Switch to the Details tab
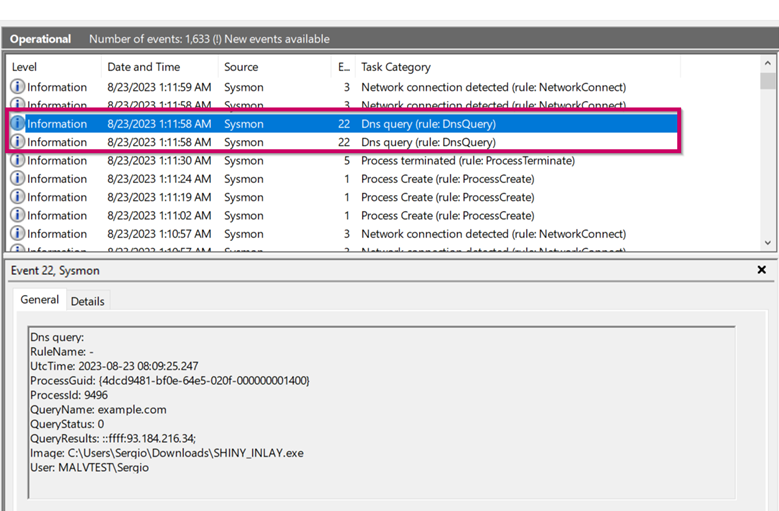The width and height of the screenshot is (779, 511). [x=87, y=301]
